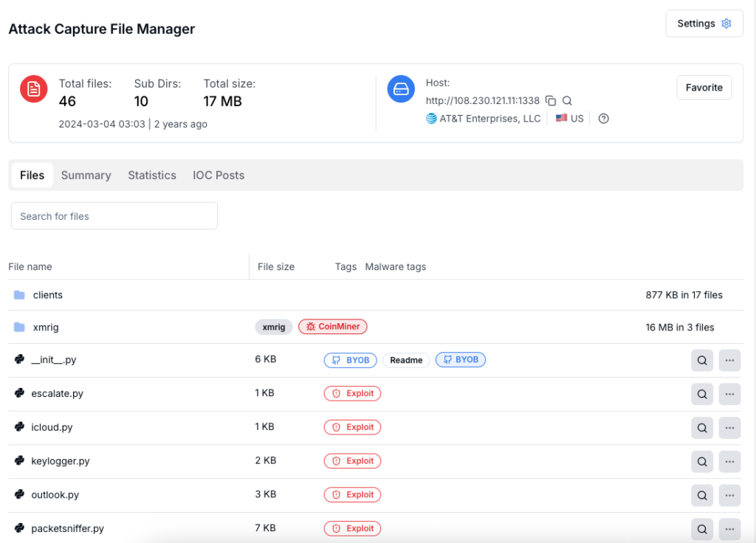
Task: Click the Search for files input field
Action: (114, 215)
